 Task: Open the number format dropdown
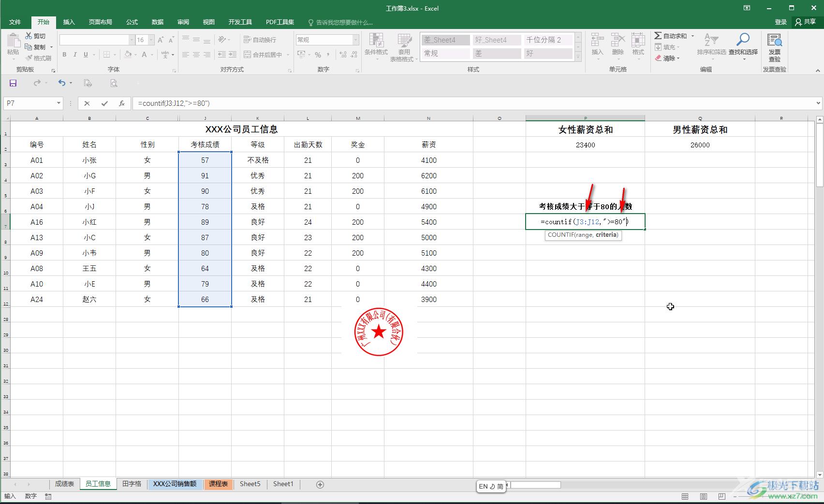356,40
